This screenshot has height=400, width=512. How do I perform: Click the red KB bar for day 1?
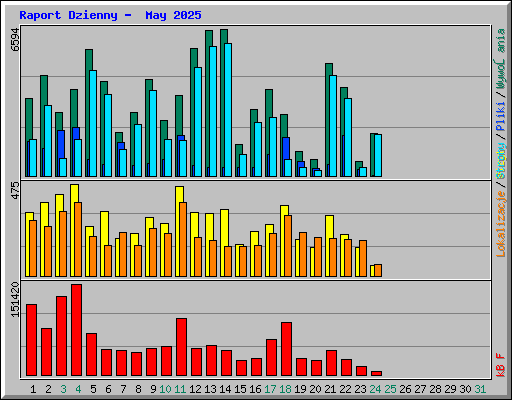(x=31, y=340)
